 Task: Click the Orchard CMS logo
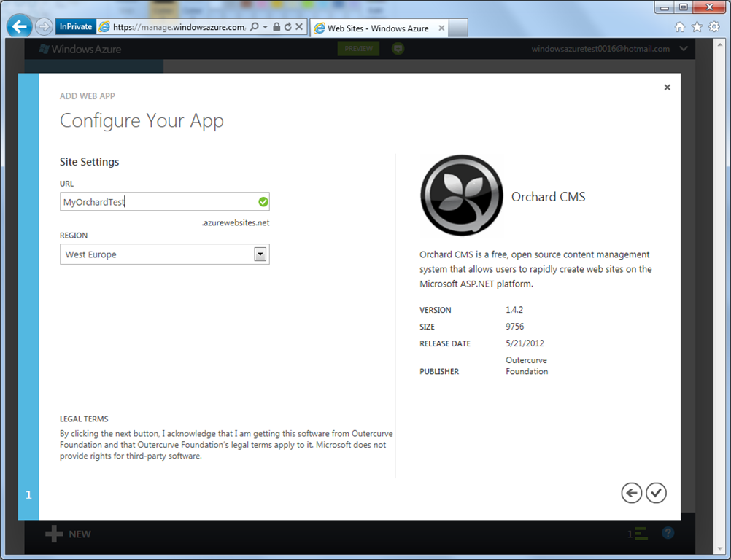coord(461,195)
